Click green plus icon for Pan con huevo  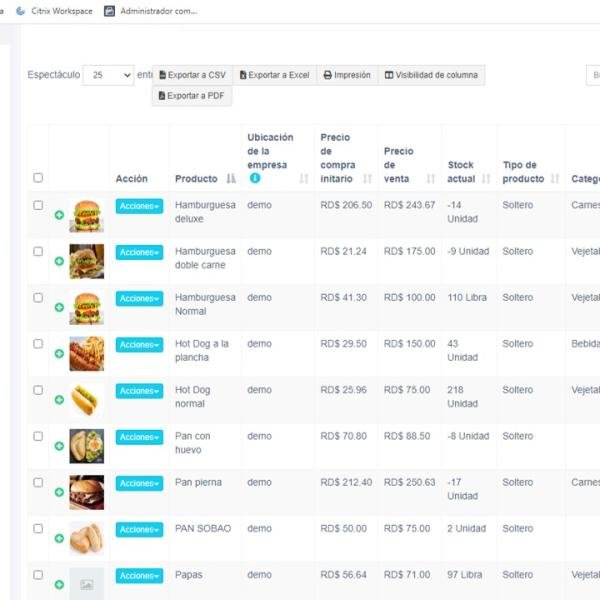click(59, 446)
